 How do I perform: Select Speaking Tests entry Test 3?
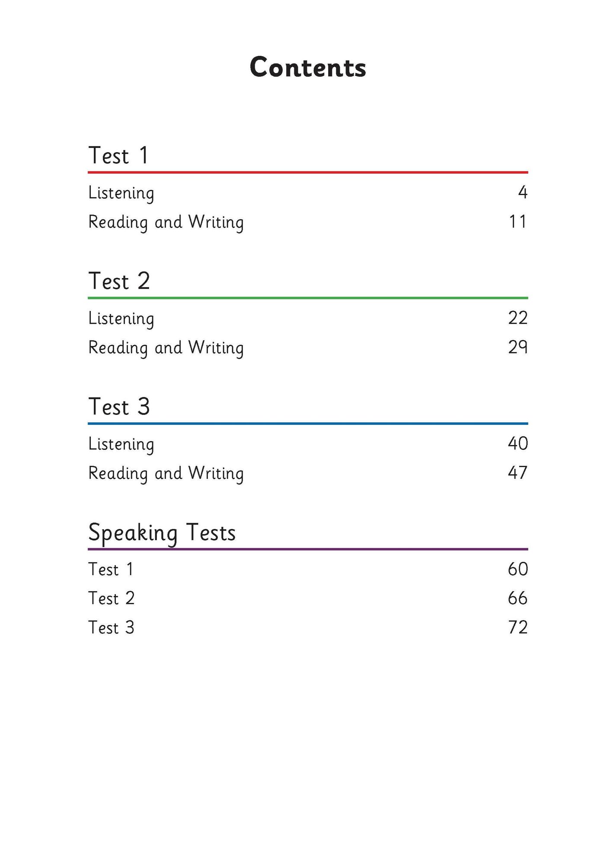(112, 628)
